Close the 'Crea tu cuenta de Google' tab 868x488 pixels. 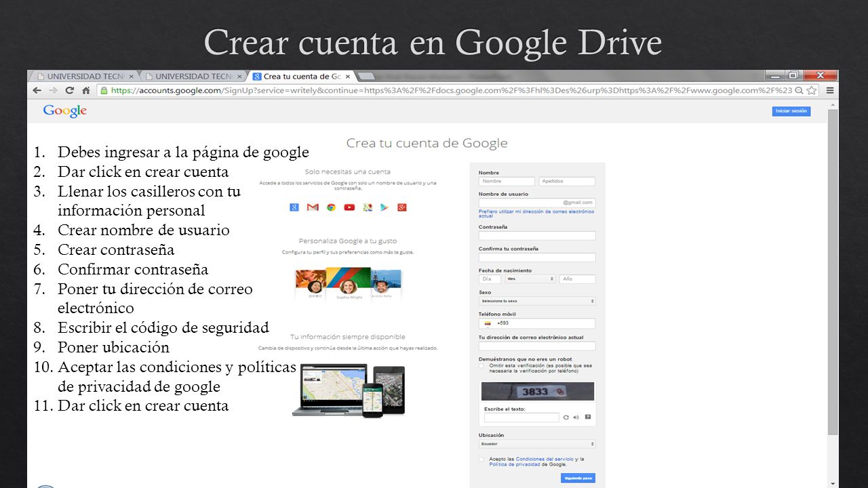pos(348,76)
